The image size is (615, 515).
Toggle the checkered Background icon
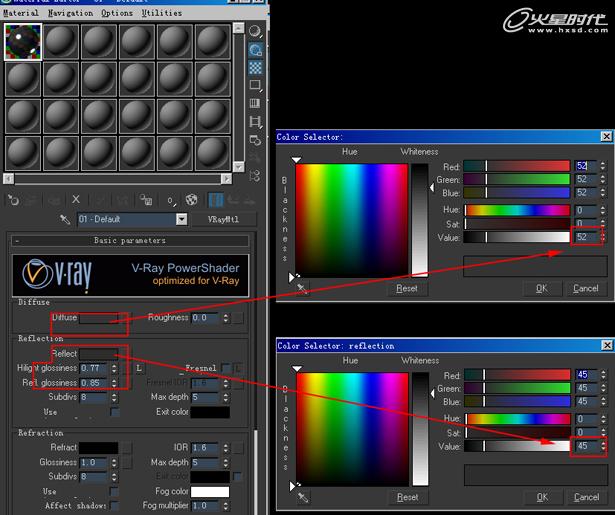click(255, 68)
